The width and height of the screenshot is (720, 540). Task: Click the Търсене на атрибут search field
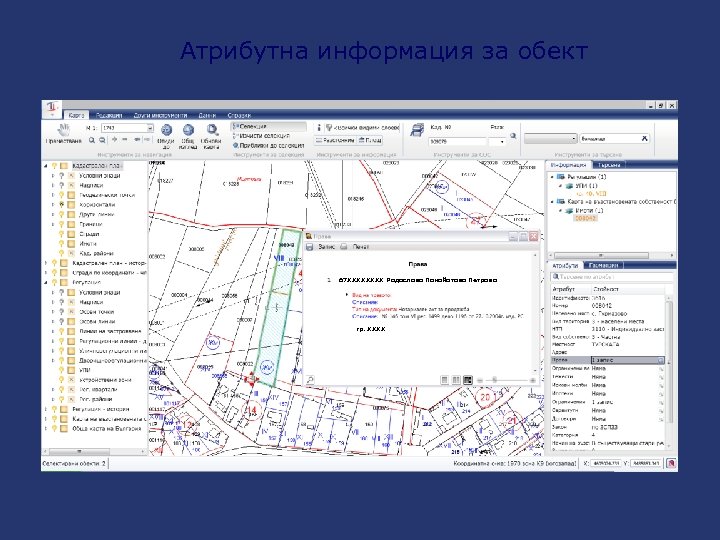click(x=612, y=277)
